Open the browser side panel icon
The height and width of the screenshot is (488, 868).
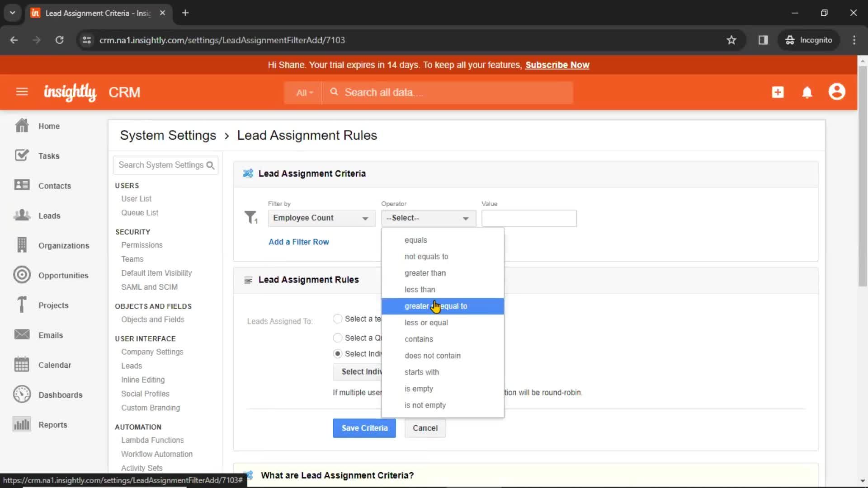click(763, 40)
